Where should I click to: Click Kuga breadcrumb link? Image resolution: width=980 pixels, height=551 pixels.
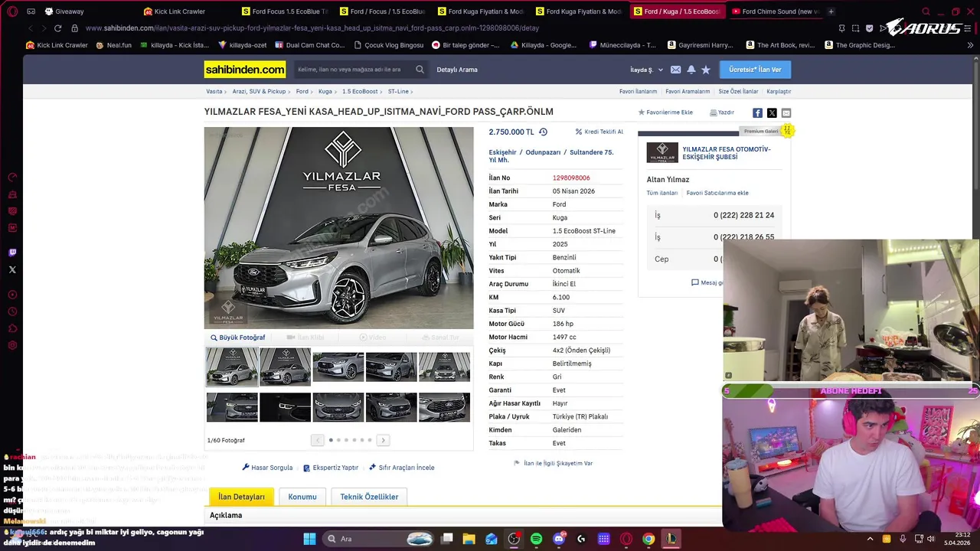(x=325, y=91)
